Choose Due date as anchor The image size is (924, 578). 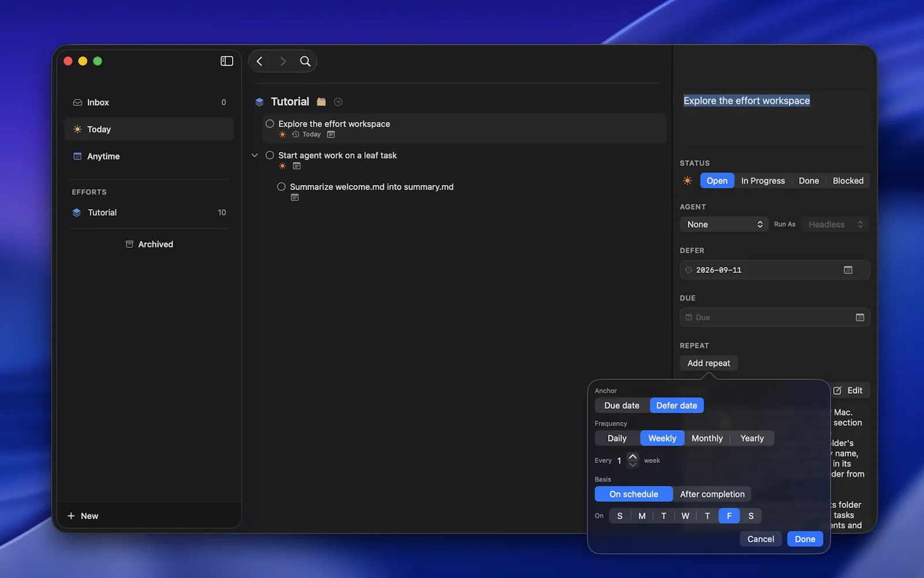(622, 406)
